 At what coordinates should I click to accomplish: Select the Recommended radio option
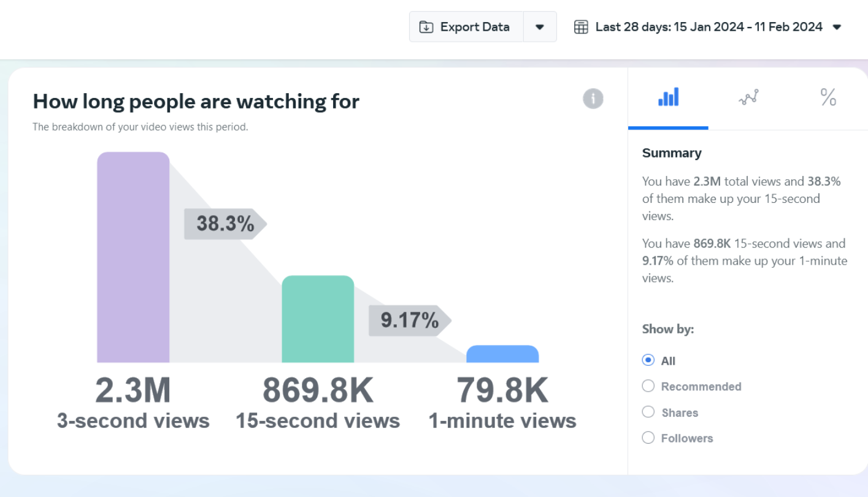coord(648,386)
